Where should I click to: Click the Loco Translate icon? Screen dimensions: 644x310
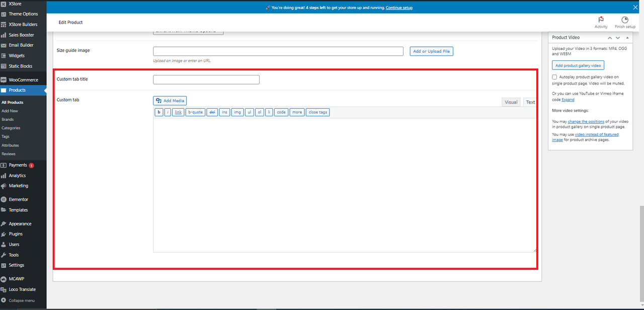[x=4, y=289]
